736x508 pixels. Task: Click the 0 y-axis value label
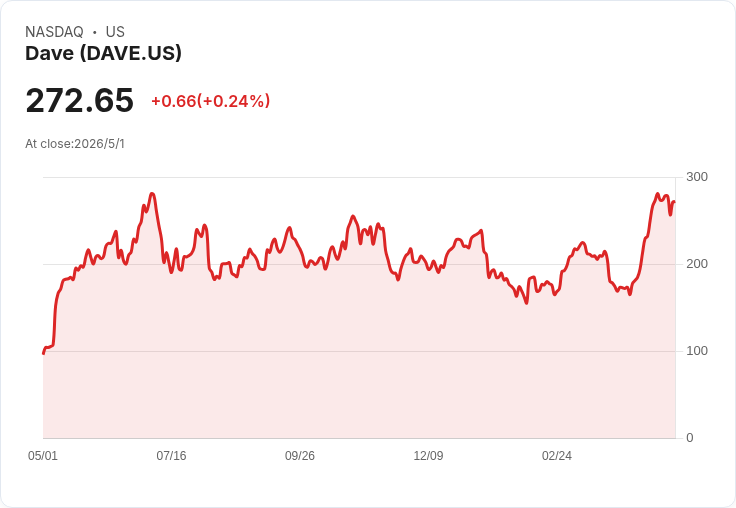(x=690, y=438)
